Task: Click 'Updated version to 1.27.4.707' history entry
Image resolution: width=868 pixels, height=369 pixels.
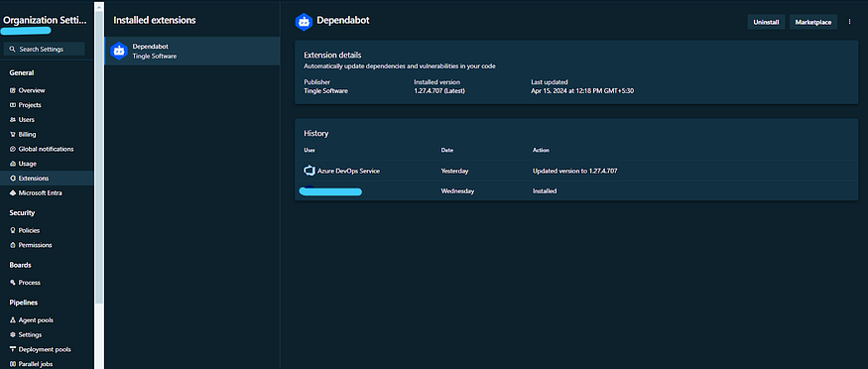Action: click(574, 171)
